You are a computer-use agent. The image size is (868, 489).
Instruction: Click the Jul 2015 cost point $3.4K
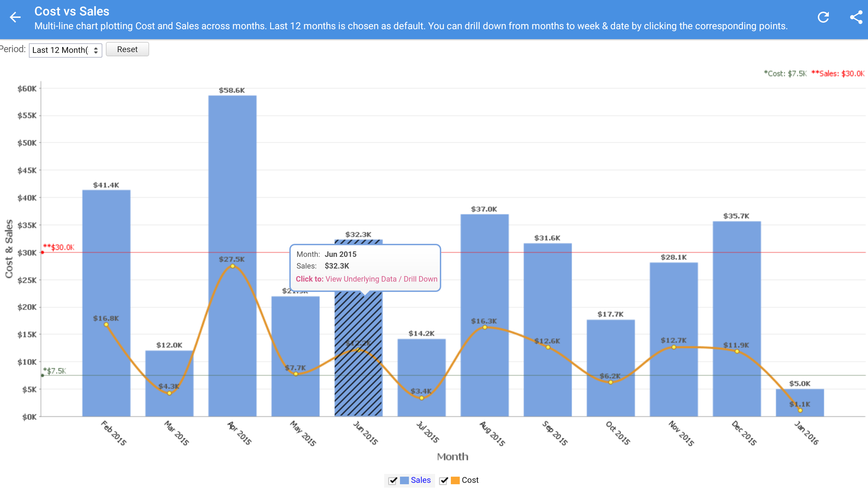click(422, 398)
